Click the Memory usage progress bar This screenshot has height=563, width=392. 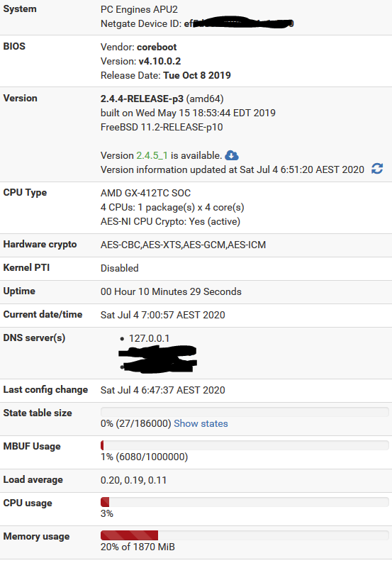point(245,535)
